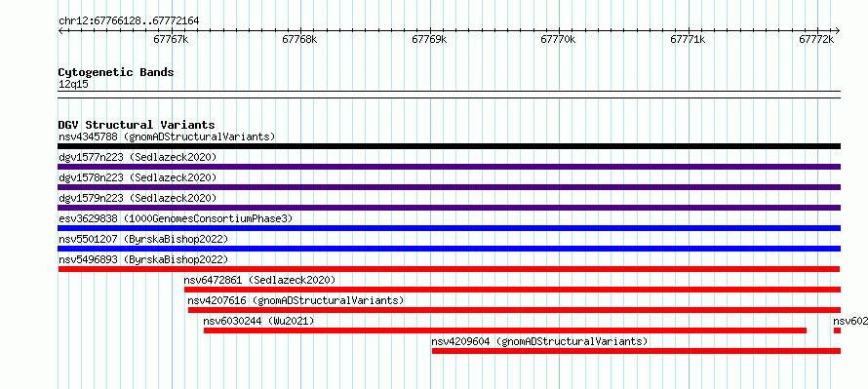The image size is (868, 389).
Task: Click the 67767k ruler tick label
Action: [x=171, y=39]
